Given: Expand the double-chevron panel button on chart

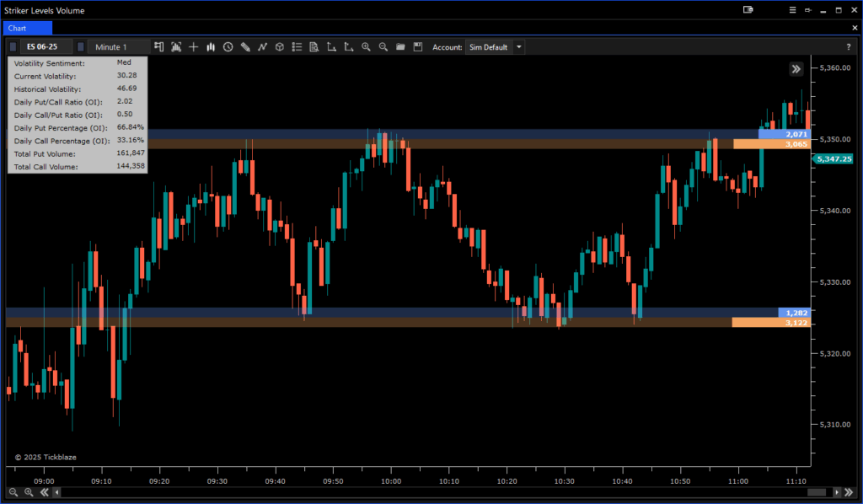Looking at the screenshot, I should [x=796, y=69].
